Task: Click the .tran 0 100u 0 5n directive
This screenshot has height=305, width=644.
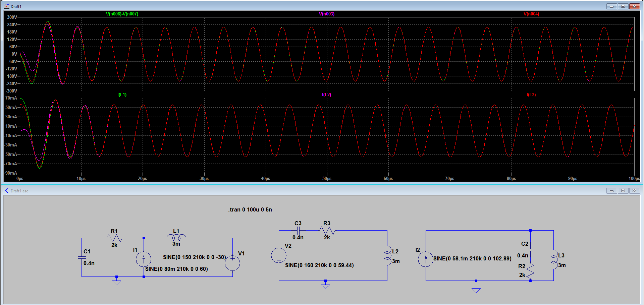Action: [250, 210]
